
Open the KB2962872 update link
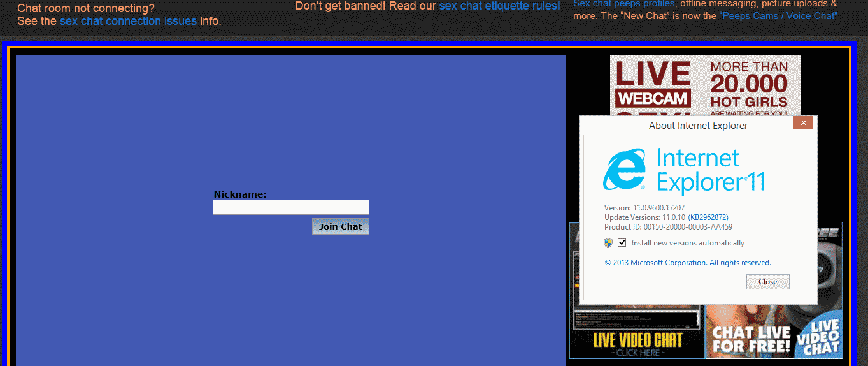pos(708,217)
